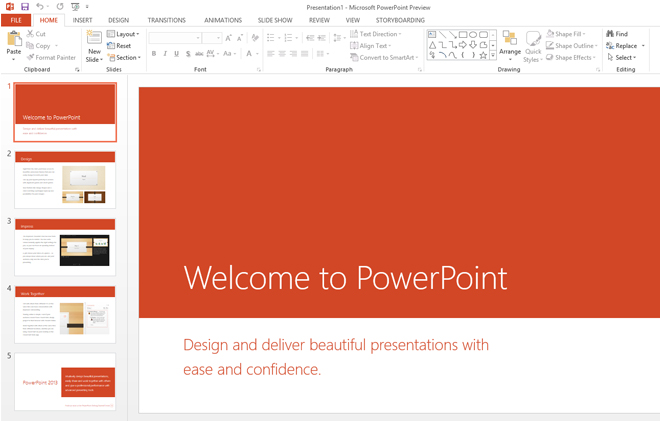Viewport: 660px width, 421px height.
Task: Open character spacing AV dropdown
Action: 213,53
